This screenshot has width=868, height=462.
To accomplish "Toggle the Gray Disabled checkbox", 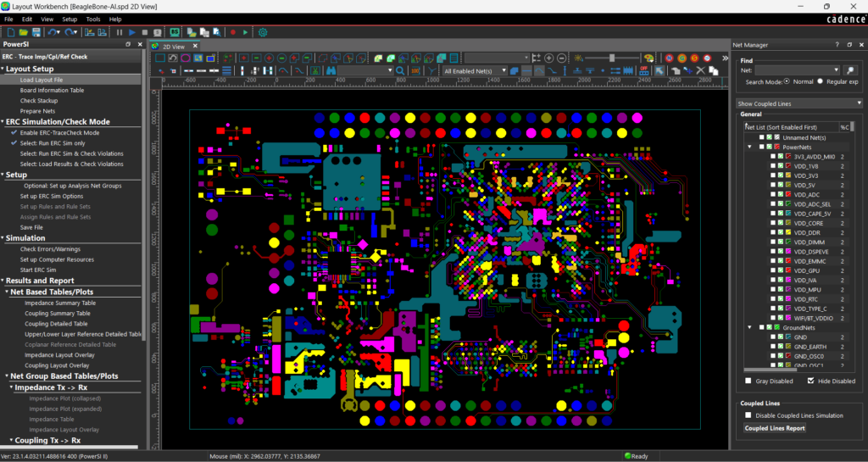I will click(x=748, y=381).
